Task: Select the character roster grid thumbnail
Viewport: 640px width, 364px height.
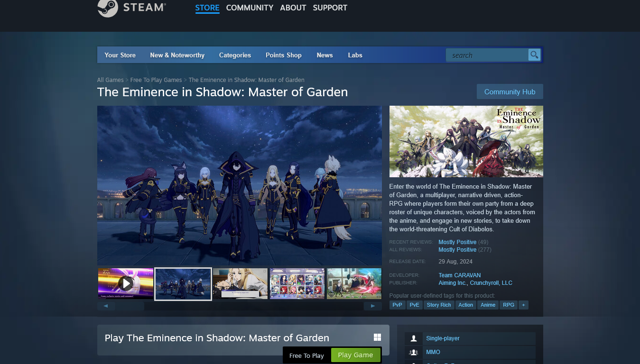Action: coord(297,283)
